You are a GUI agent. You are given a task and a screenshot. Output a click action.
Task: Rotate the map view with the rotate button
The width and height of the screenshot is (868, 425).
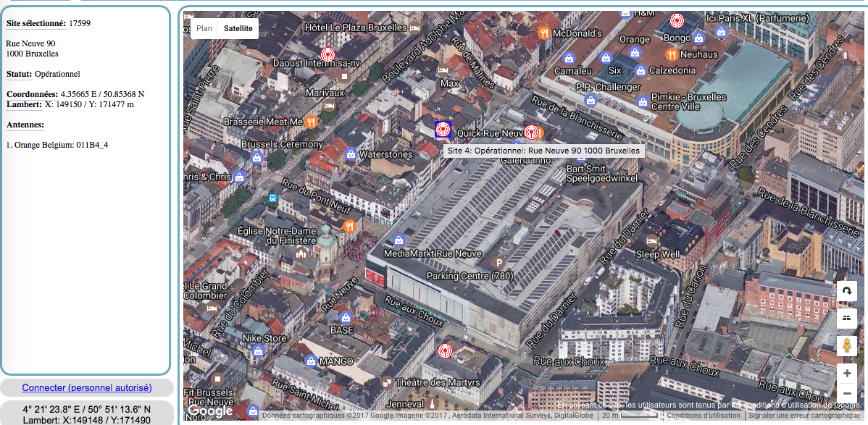(x=847, y=290)
